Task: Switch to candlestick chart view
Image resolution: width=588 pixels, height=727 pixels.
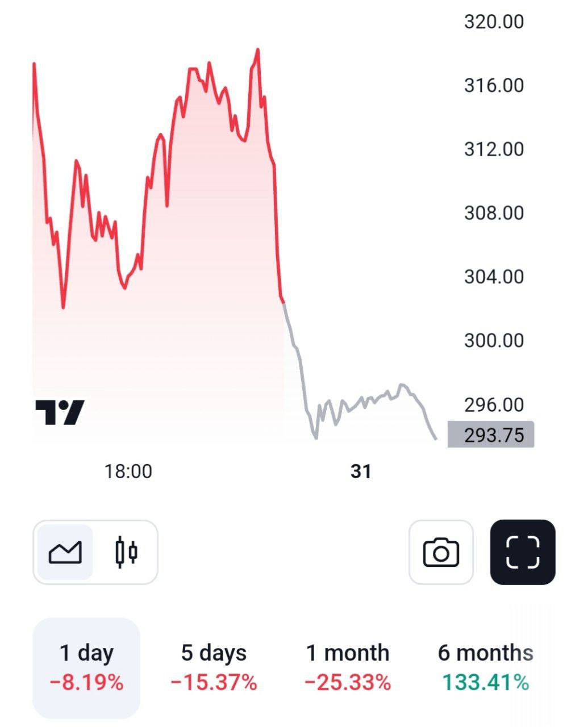Action: 126,552
